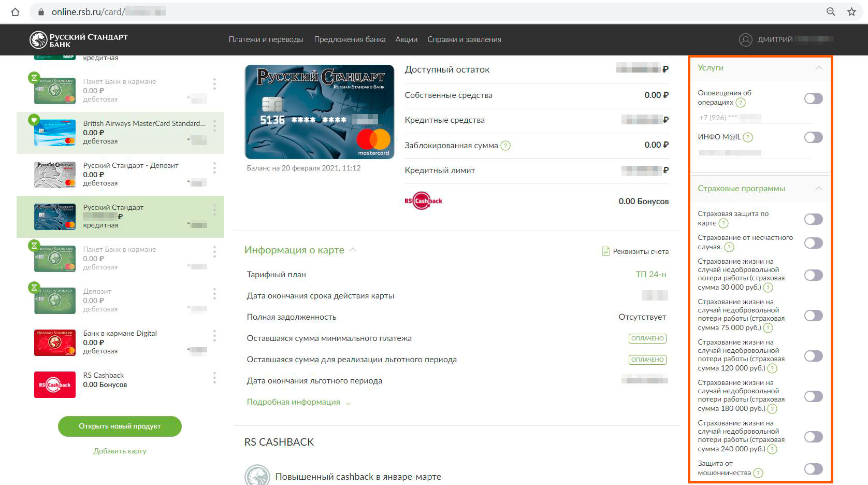868x485 pixels.
Task: Collapse the Услуги section chevron
Action: pos(819,68)
